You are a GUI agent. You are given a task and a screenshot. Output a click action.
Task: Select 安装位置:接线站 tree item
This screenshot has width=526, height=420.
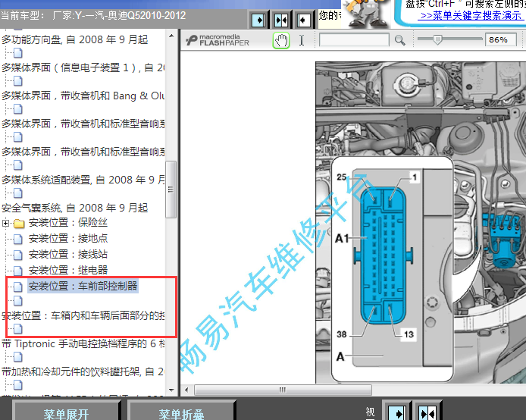[68, 254]
